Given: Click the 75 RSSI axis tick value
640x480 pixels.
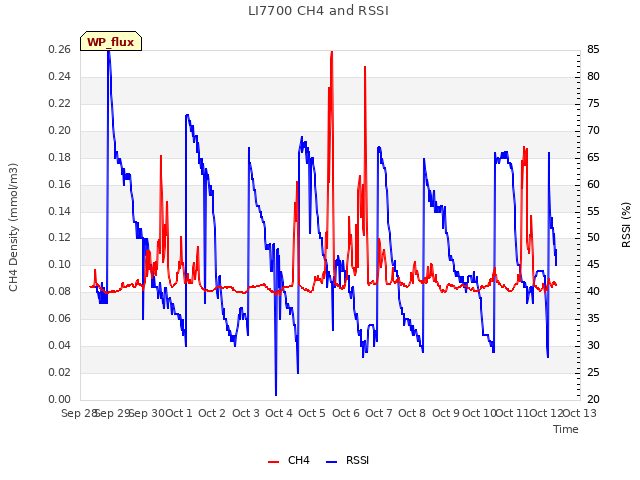Looking at the screenshot, I should click(593, 103).
